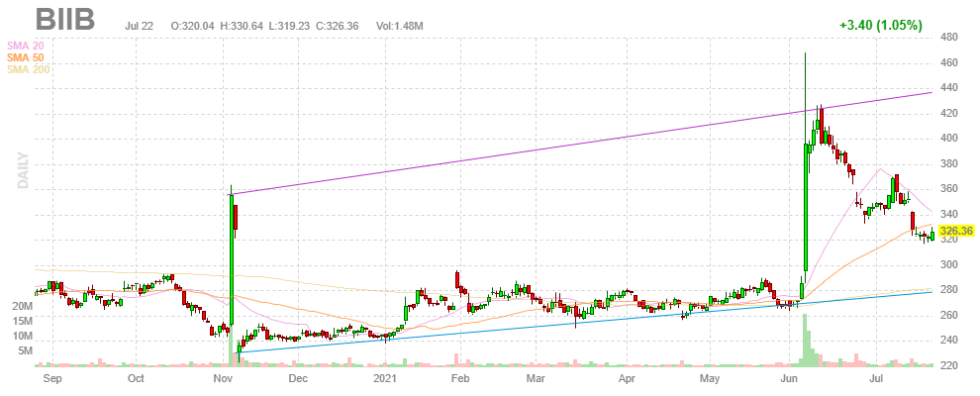
Task: Click the yellow 326.36 current price tag
Action: [x=957, y=231]
